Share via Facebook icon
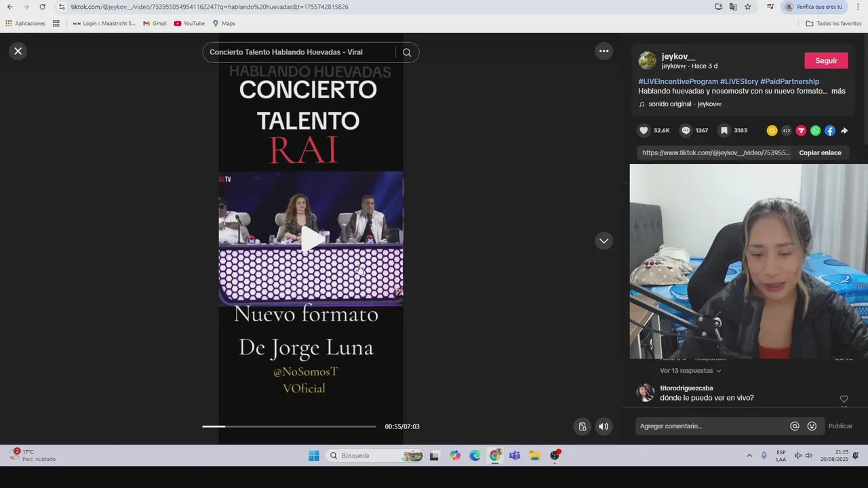 830,131
